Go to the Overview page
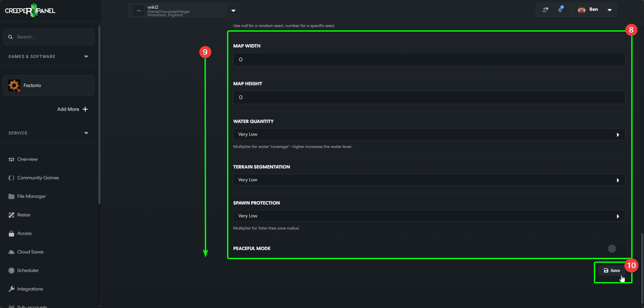Viewport: 644px width, 308px height. [x=27, y=159]
